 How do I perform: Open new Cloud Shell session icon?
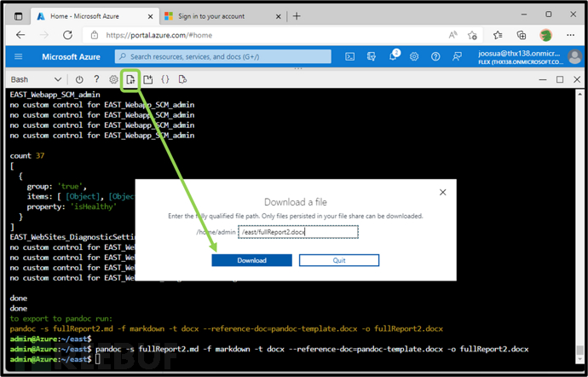(x=147, y=79)
